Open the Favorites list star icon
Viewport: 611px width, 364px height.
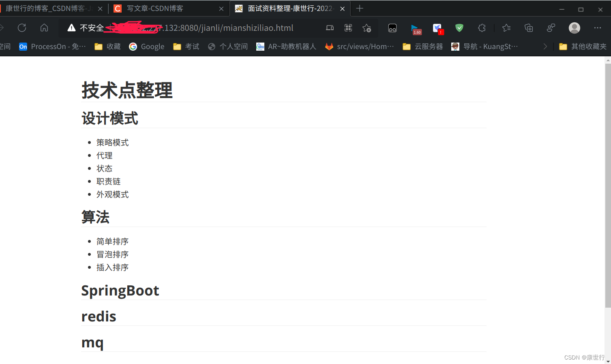(506, 28)
